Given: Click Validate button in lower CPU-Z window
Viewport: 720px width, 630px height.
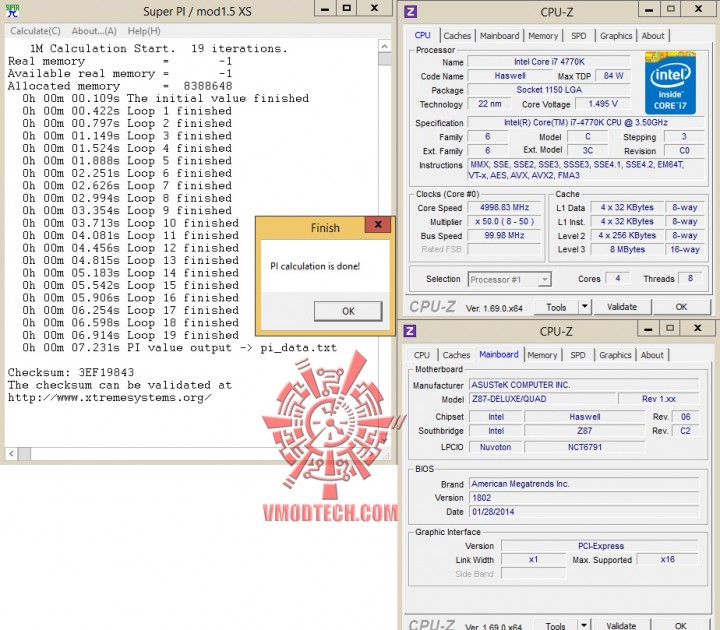Looking at the screenshot, I should (621, 625).
